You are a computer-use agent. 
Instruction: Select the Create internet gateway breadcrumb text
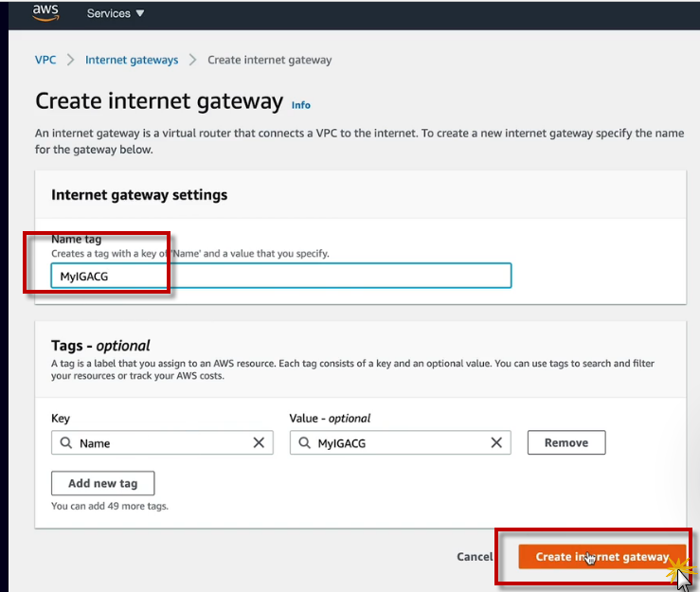[x=269, y=60]
